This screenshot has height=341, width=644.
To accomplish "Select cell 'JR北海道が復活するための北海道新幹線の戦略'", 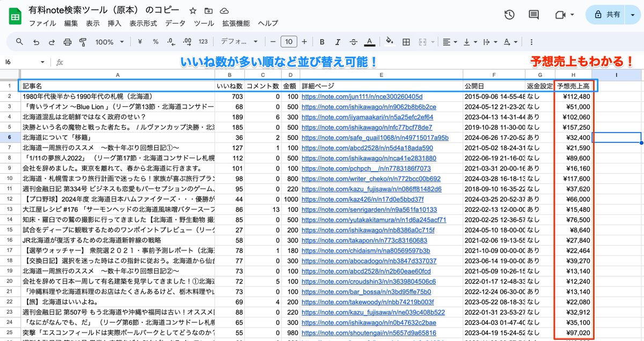I will pos(118,240).
